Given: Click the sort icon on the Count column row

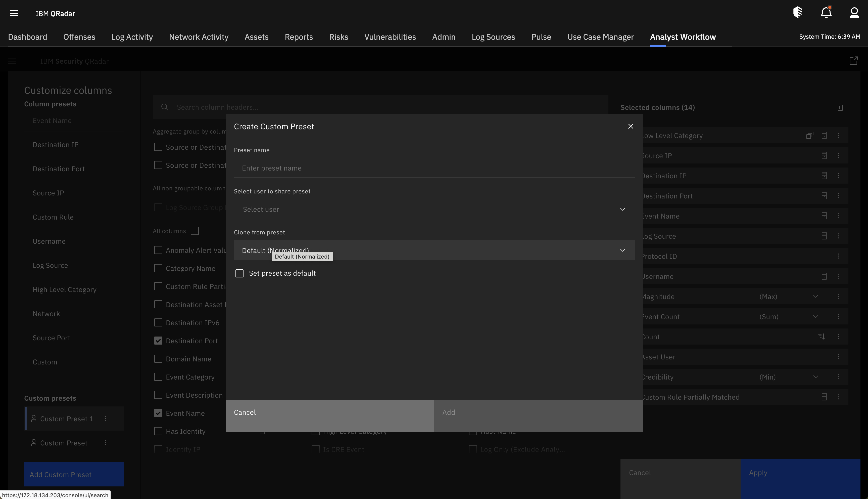Looking at the screenshot, I should coord(822,336).
